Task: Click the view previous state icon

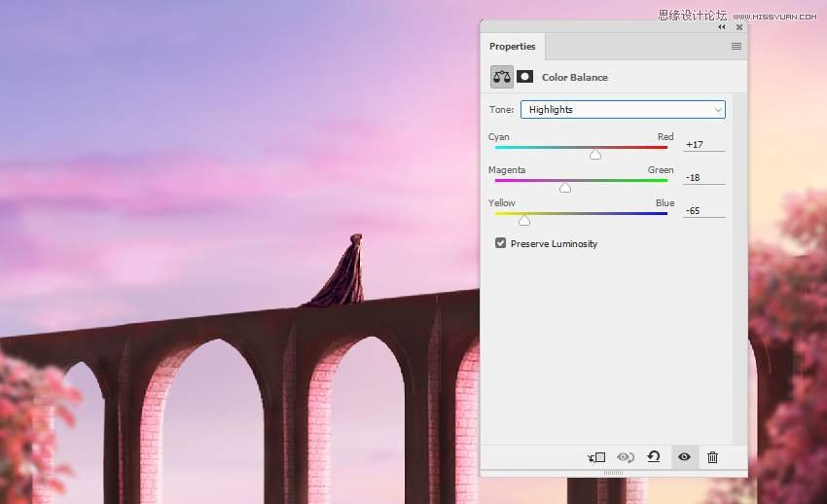Action: (x=626, y=457)
